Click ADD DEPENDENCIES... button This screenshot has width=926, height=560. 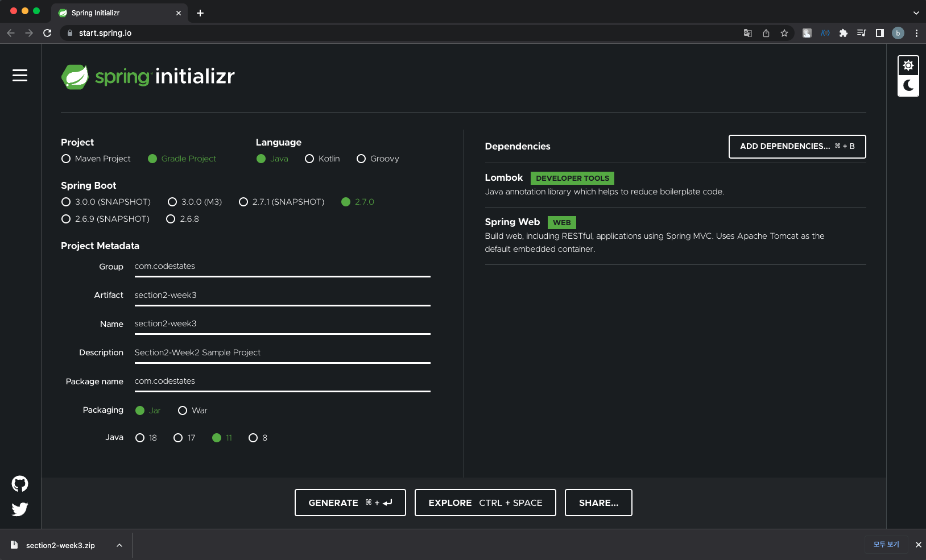(x=797, y=147)
